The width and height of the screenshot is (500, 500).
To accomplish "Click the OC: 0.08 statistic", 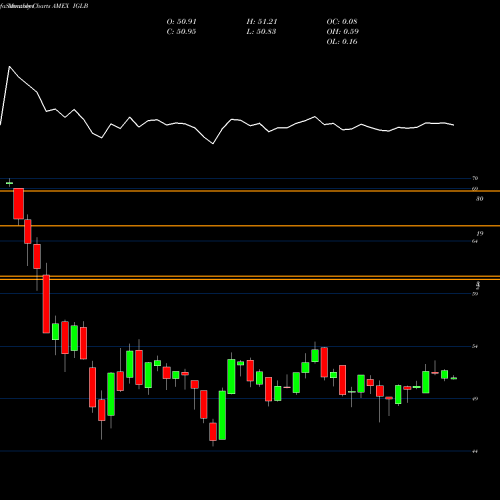I will pyautogui.click(x=342, y=22).
